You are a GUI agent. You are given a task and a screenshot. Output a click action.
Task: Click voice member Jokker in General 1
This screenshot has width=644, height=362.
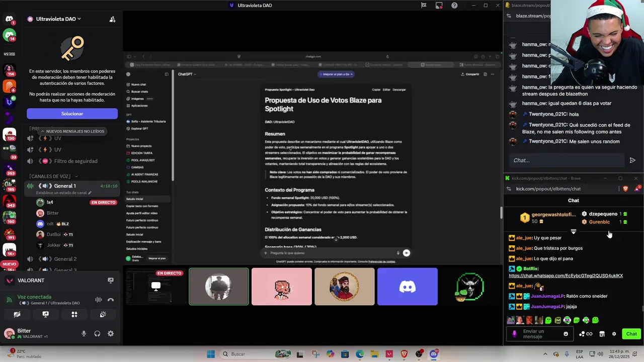click(53, 245)
